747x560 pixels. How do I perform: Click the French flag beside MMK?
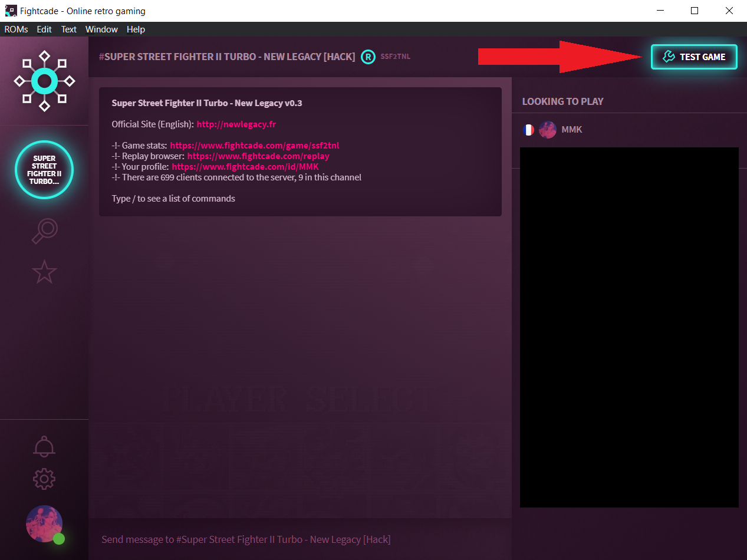coord(528,130)
